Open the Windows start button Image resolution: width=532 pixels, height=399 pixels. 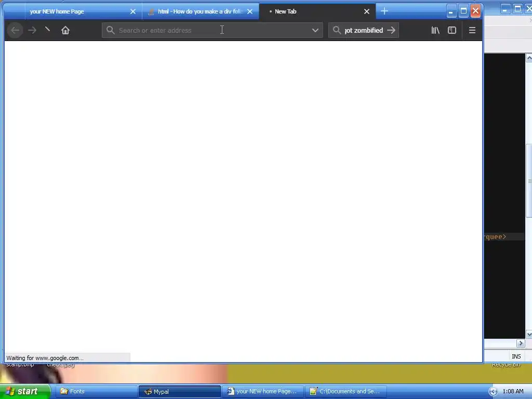(x=25, y=392)
